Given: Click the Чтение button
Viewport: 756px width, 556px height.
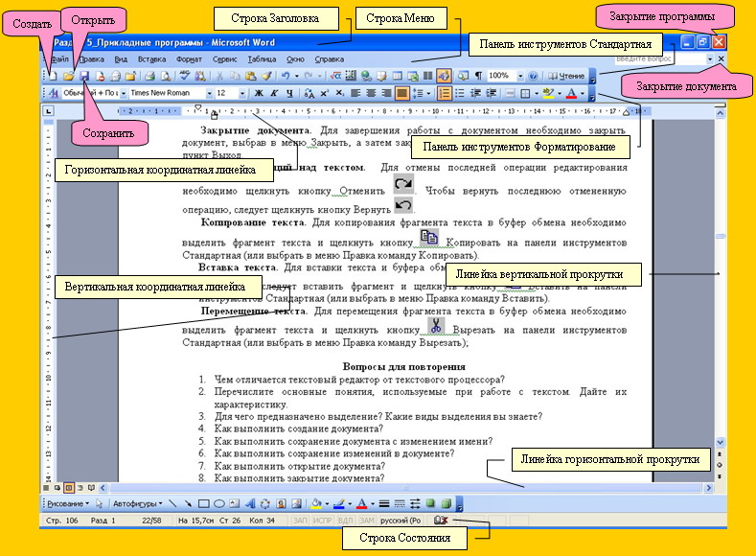Looking at the screenshot, I should point(568,75).
